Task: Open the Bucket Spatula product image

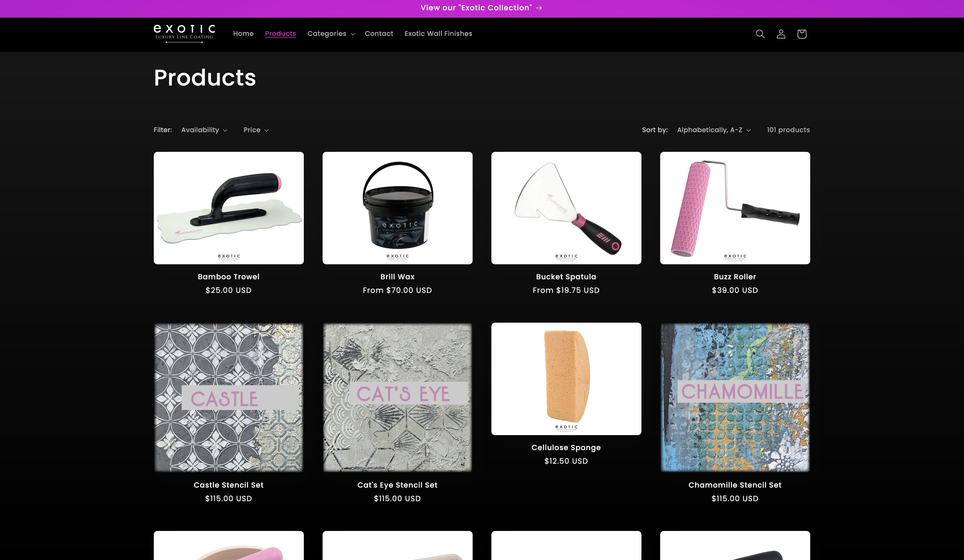Action: coord(566,208)
